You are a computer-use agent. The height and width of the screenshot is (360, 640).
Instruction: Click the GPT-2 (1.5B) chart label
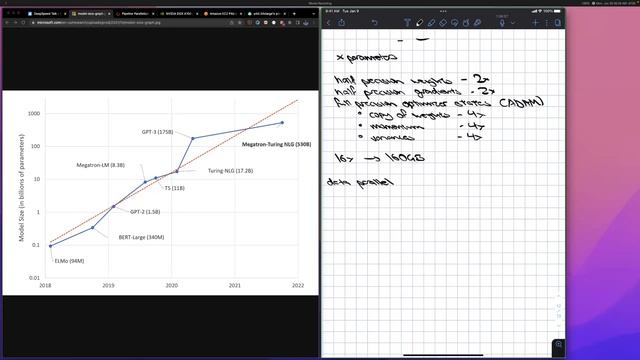[x=145, y=212]
